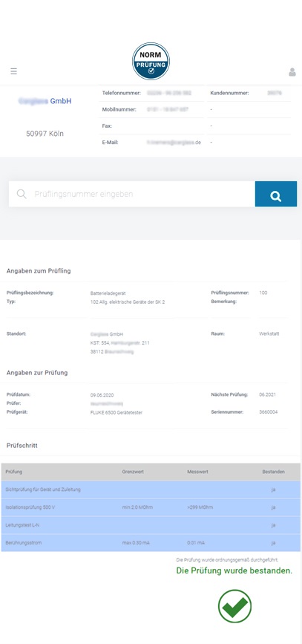Select the Isolationsprüfung 500 V row
The image size is (302, 644).
[x=151, y=507]
